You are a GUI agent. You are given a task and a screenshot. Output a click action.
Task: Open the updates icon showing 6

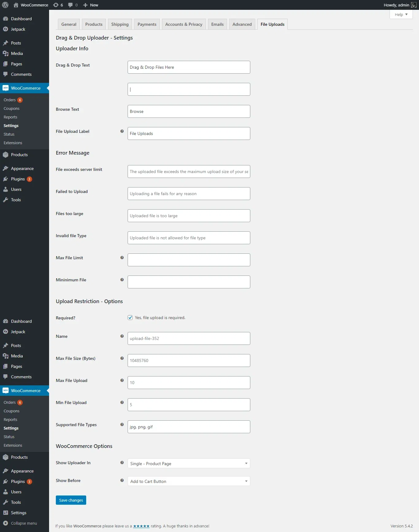56,5
